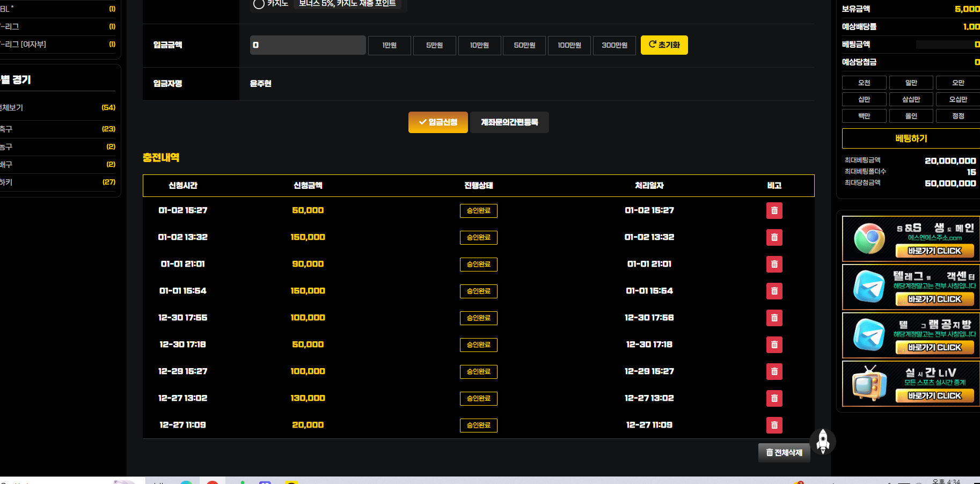Click trash icon for 01-02 13:32 row
The height and width of the screenshot is (484, 980).
[x=774, y=237]
